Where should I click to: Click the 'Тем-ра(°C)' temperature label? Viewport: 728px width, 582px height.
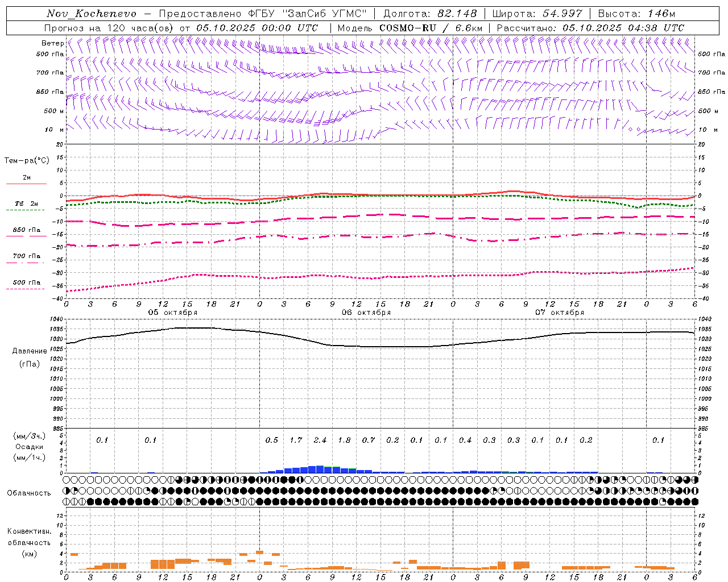(x=27, y=161)
